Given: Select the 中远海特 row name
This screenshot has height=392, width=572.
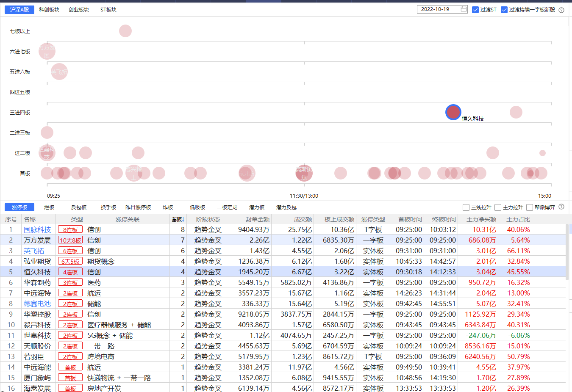Looking at the screenshot, I should point(37,293).
